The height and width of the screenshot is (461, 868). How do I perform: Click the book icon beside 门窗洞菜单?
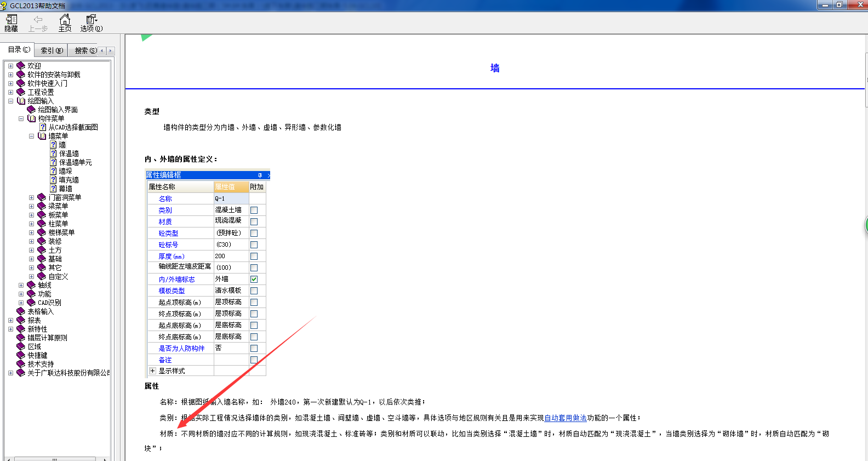42,197
